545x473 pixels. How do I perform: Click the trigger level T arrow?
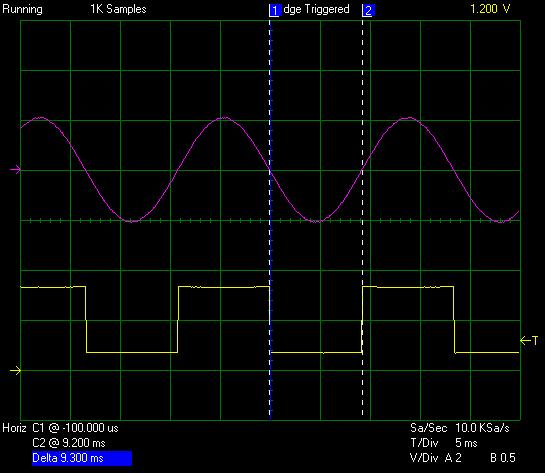pyautogui.click(x=529, y=340)
